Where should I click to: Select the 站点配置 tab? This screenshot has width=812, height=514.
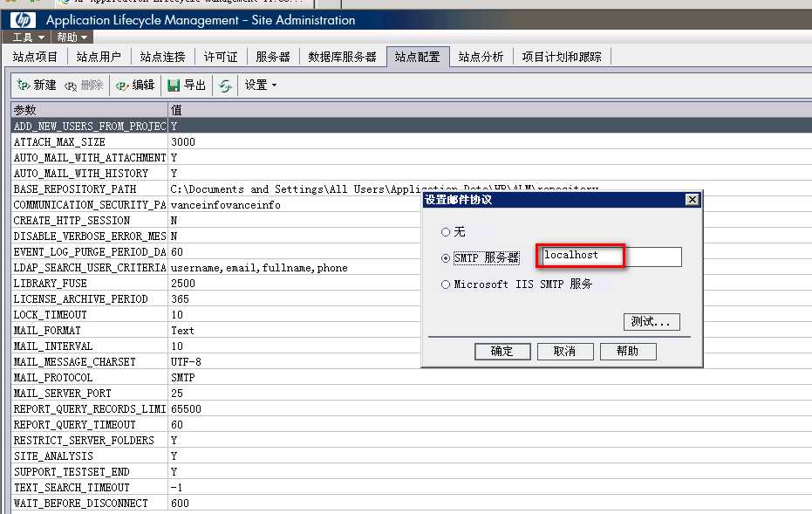coord(418,57)
